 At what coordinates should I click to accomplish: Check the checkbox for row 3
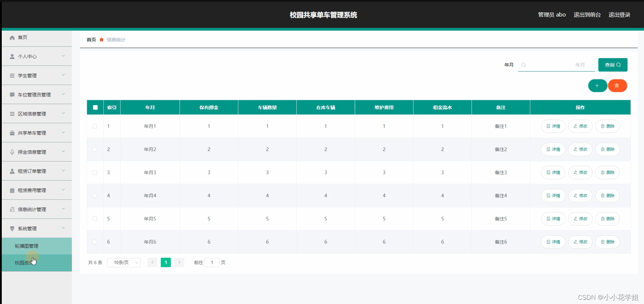pos(95,172)
